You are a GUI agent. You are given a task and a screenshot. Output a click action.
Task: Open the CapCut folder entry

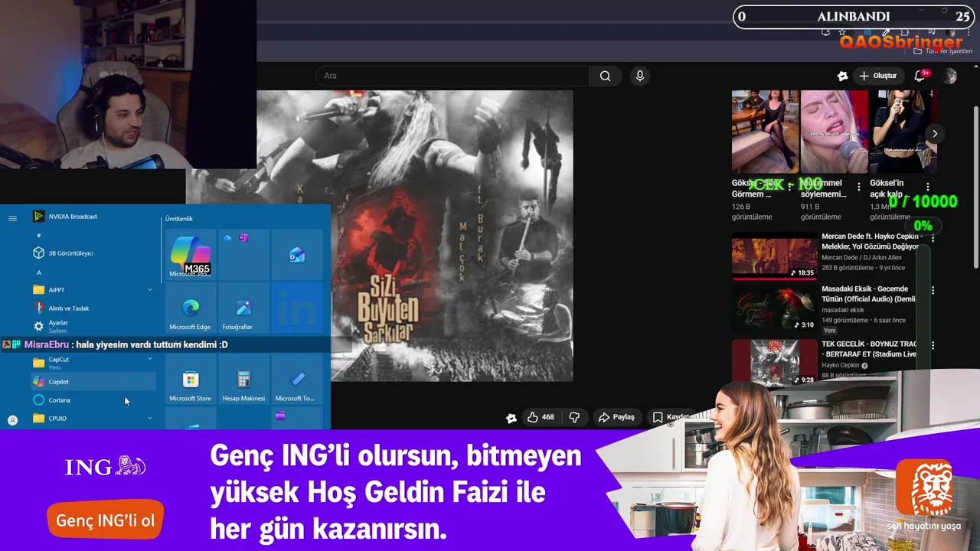pos(92,362)
